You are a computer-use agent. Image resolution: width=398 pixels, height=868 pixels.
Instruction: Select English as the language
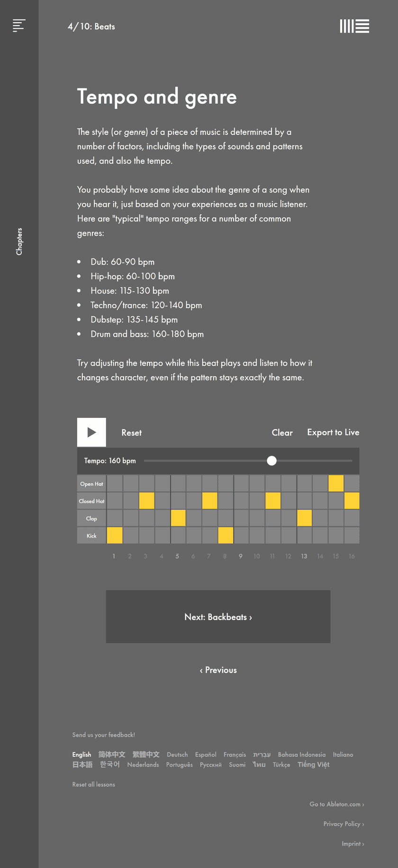pos(81,754)
